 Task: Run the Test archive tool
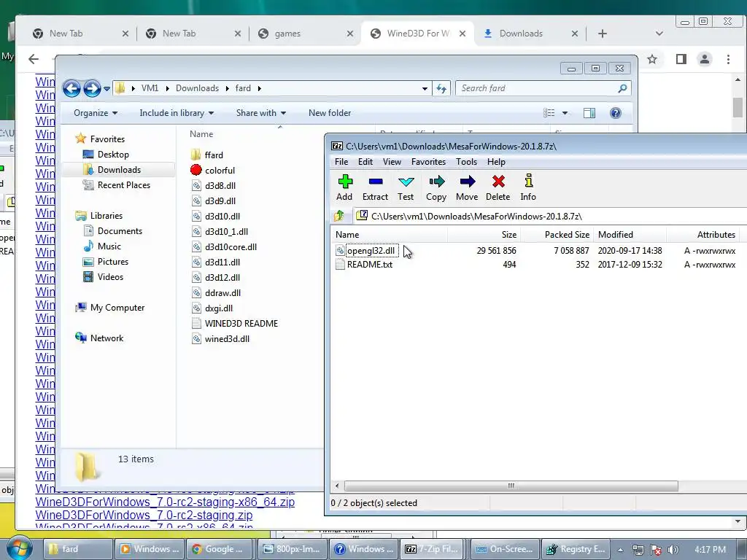tap(406, 182)
